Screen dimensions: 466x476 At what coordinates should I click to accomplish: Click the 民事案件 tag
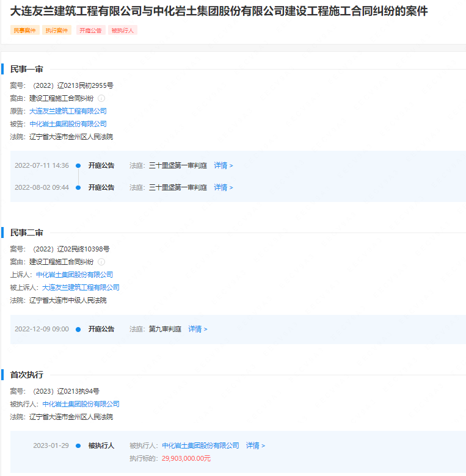click(x=25, y=31)
